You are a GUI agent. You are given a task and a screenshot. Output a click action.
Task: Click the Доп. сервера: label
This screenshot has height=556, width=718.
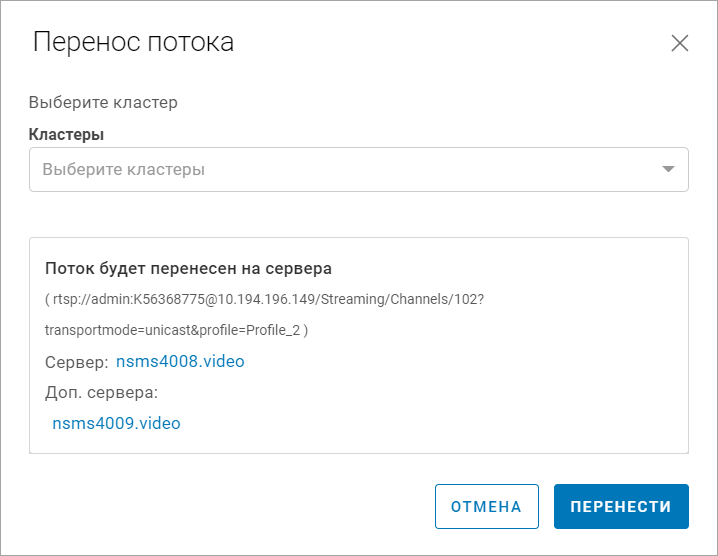pyautogui.click(x=102, y=392)
